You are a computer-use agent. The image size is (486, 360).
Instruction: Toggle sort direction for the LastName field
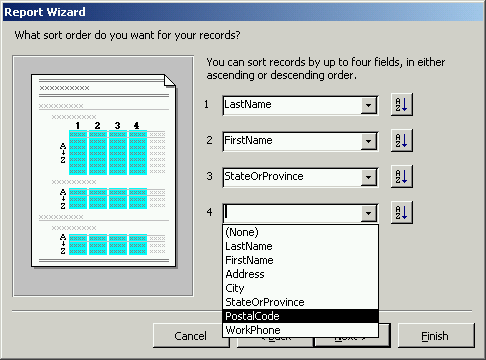[402, 105]
